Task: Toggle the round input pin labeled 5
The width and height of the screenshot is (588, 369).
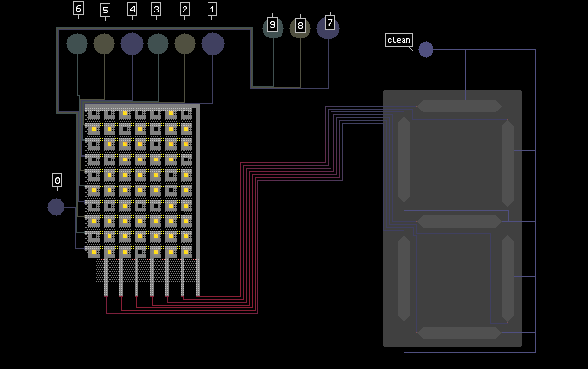Action: coord(105,43)
